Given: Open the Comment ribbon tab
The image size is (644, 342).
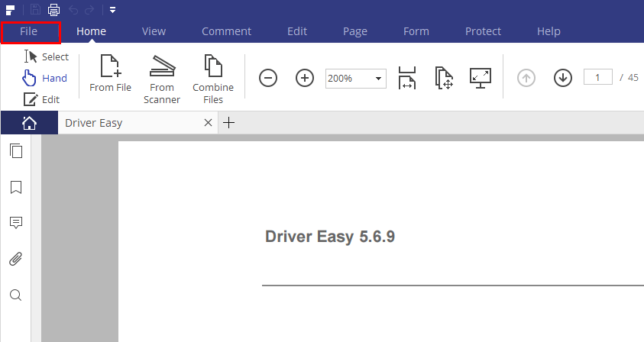Looking at the screenshot, I should [226, 31].
